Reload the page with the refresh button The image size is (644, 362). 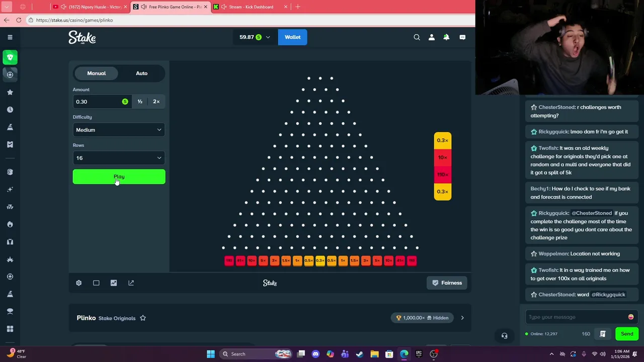pos(19,20)
